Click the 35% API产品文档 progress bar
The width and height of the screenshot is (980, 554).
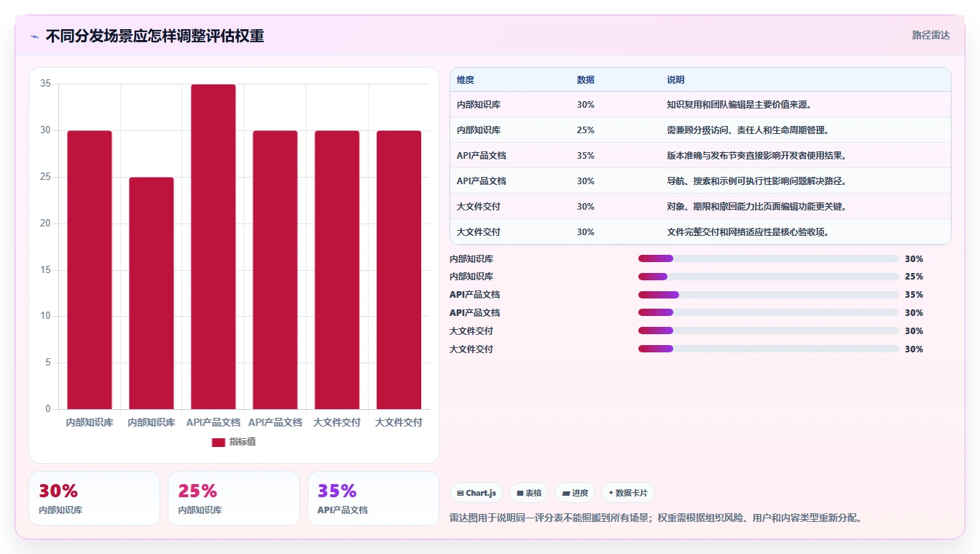click(x=769, y=295)
